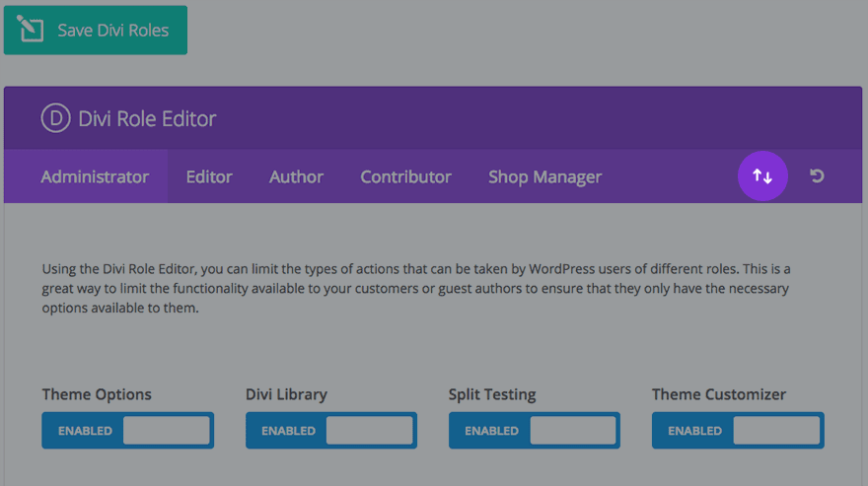868x486 pixels.
Task: Click the Theme Customizer heading label
Action: (719, 394)
